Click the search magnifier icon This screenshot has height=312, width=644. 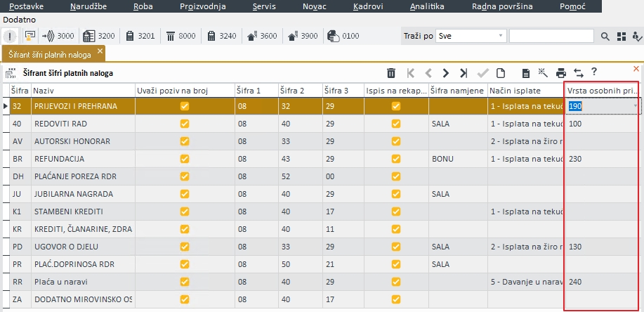(606, 36)
